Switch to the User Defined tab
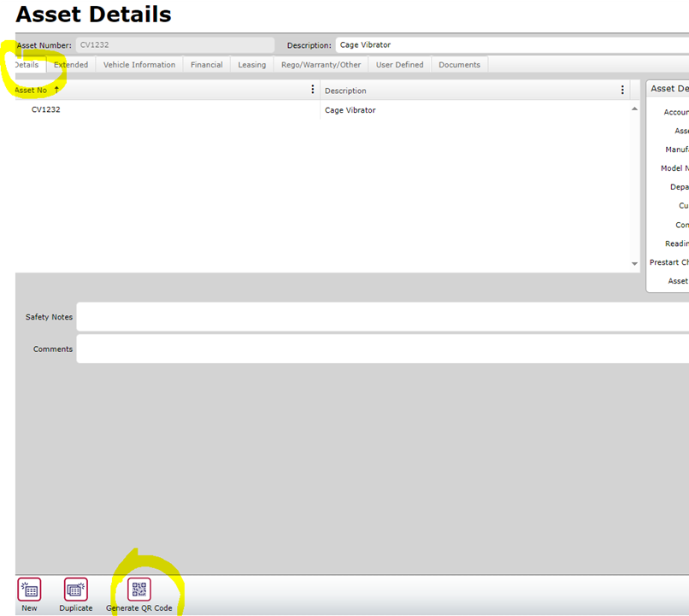This screenshot has height=616, width=689. pos(400,65)
